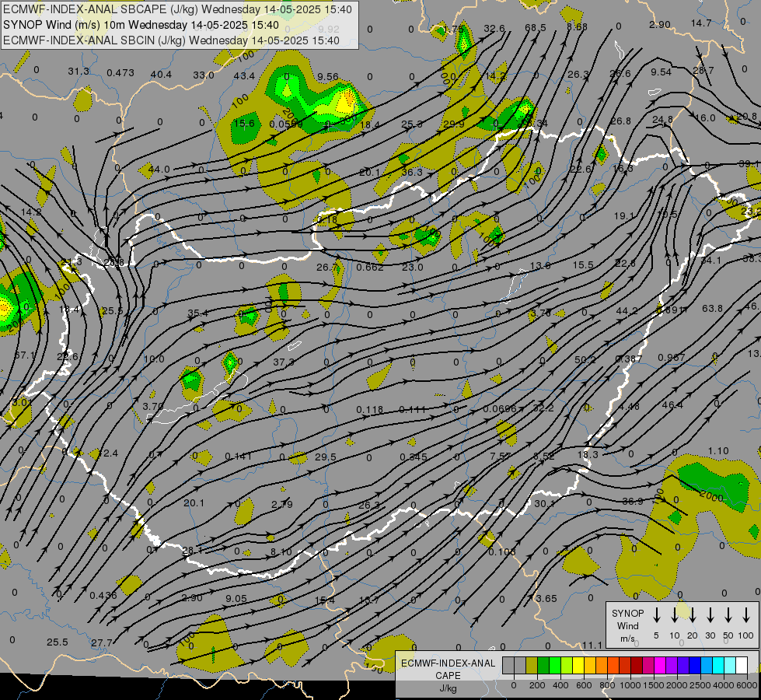Click the map value 3.65
The image size is (761, 700).
click(x=546, y=598)
